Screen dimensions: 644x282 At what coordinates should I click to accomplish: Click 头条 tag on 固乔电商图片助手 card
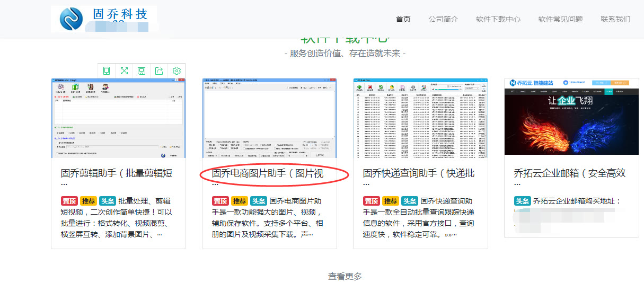[259, 201]
